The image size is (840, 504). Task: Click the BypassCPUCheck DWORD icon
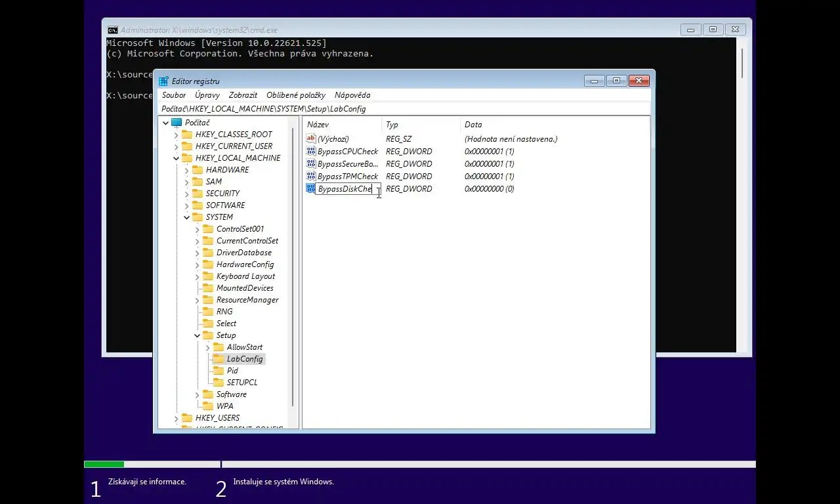[311, 151]
